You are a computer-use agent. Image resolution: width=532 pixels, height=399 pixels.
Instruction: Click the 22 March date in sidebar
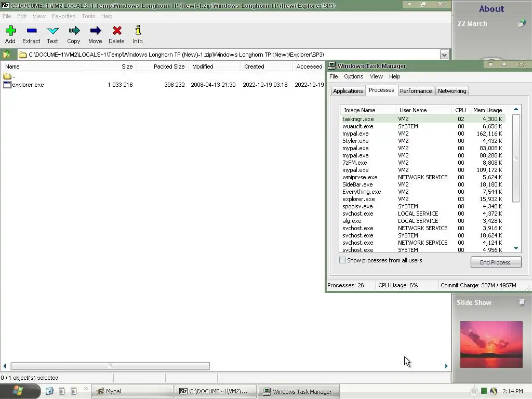[x=472, y=23]
